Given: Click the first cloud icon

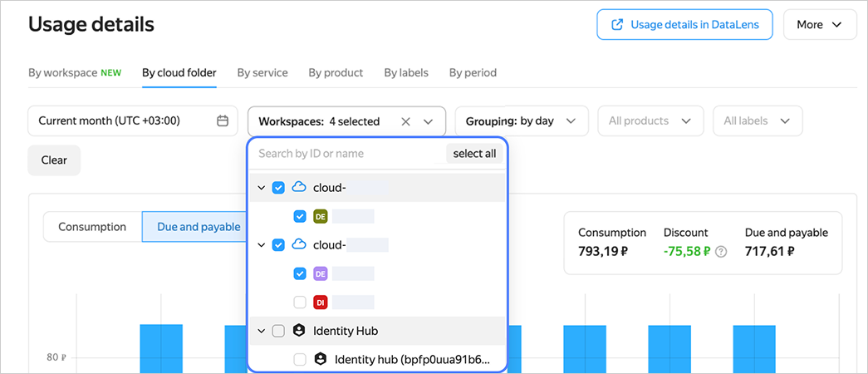Looking at the screenshot, I should click(299, 187).
